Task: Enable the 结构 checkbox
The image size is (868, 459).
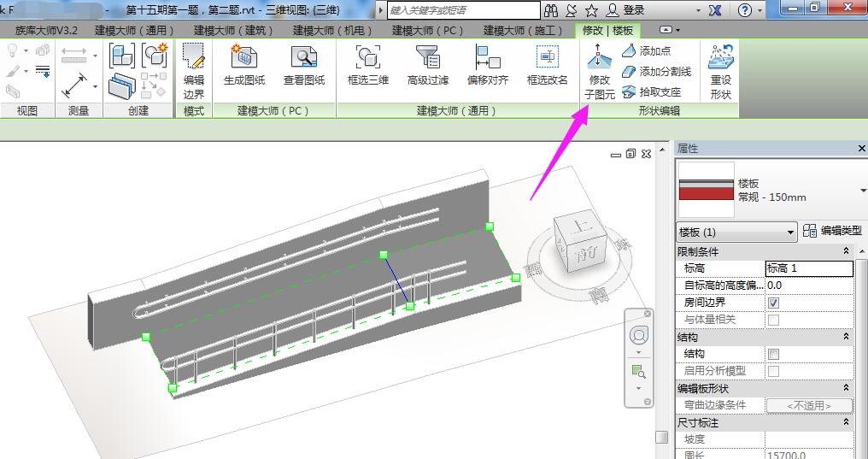Action: [x=773, y=354]
